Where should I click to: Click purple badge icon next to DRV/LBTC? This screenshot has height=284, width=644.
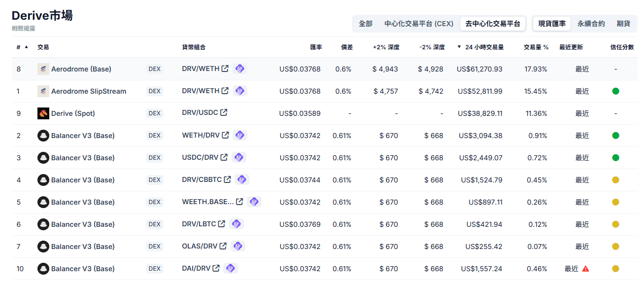tap(237, 224)
